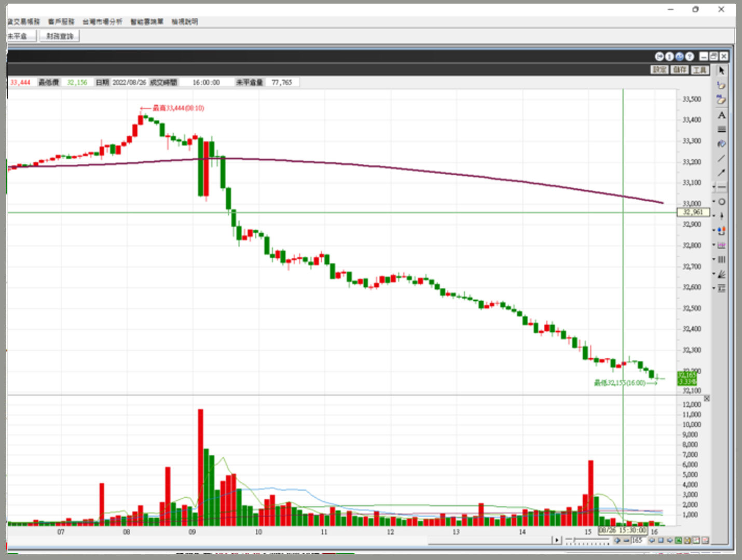This screenshot has height=560, width=742.
Task: Click the info round icon in chart title bar
Action: (669, 57)
